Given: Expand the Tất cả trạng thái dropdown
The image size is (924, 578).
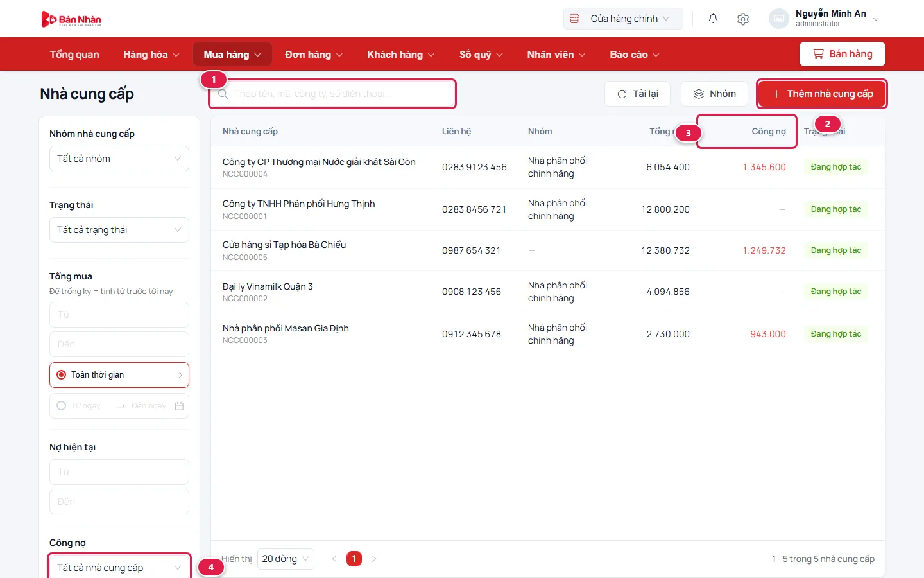Looking at the screenshot, I should tap(119, 230).
